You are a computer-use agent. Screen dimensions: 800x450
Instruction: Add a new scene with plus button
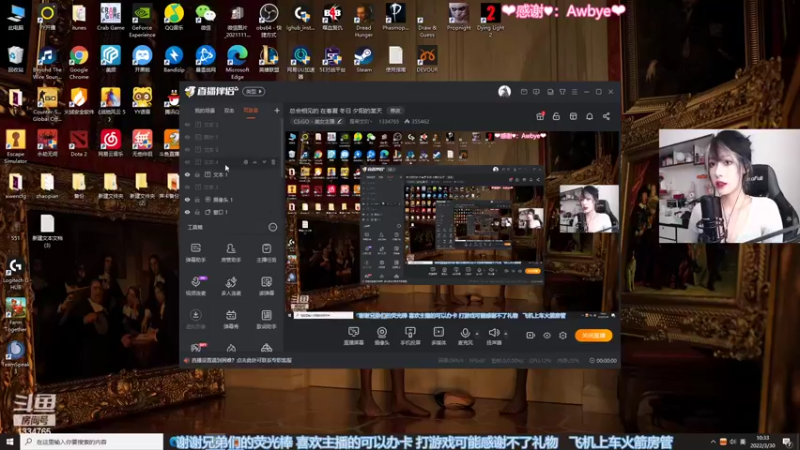[277, 110]
